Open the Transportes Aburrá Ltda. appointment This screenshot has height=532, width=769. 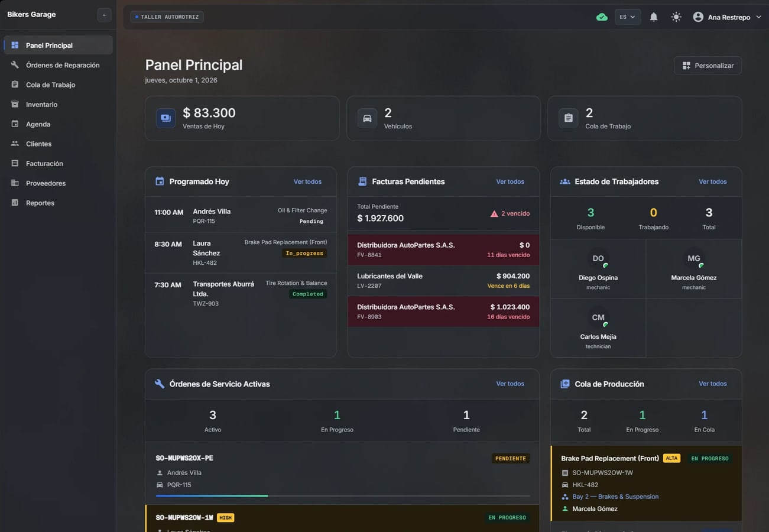(241, 293)
